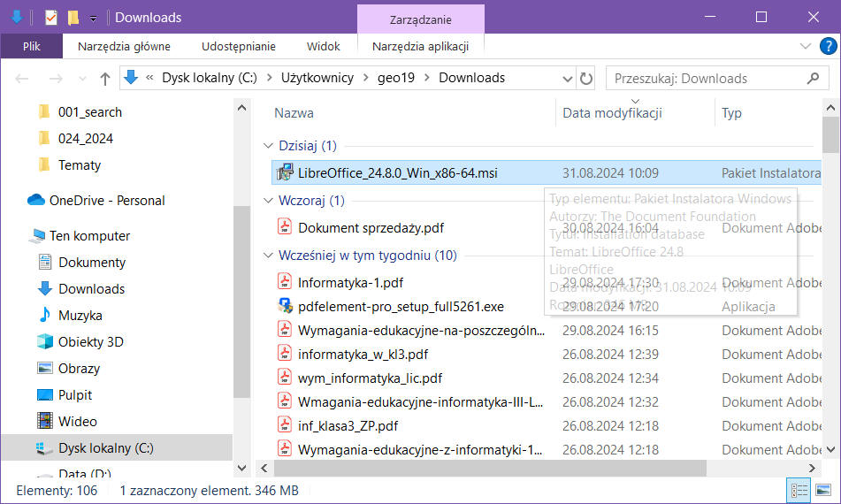This screenshot has width=841, height=504.
Task: Open the Plik menu
Action: click(31, 47)
